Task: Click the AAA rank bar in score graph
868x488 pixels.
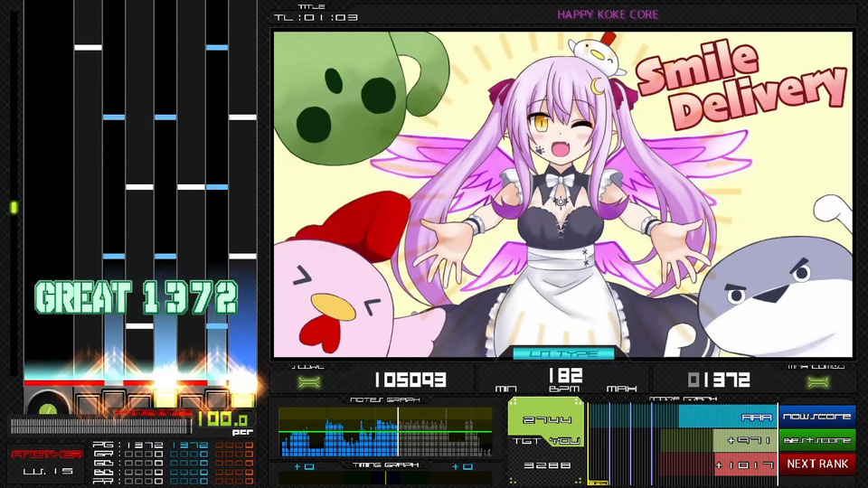Action: [727, 418]
